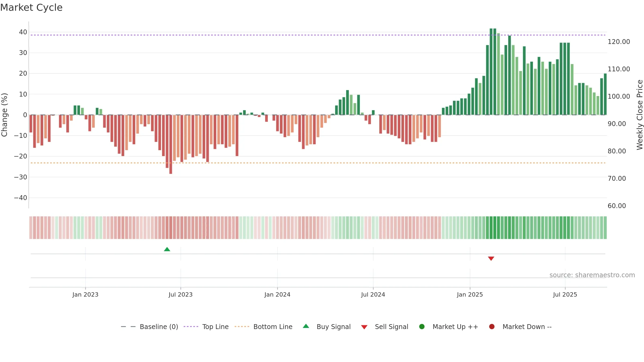Click the purple dotted Top Line in chart

[318, 35]
